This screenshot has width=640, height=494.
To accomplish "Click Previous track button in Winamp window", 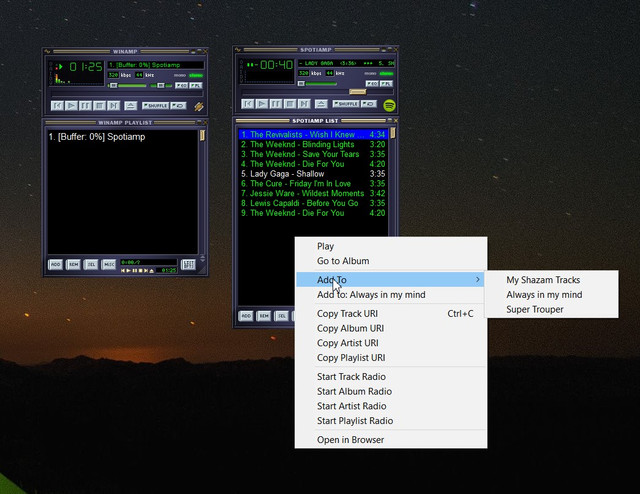I will coord(57,106).
